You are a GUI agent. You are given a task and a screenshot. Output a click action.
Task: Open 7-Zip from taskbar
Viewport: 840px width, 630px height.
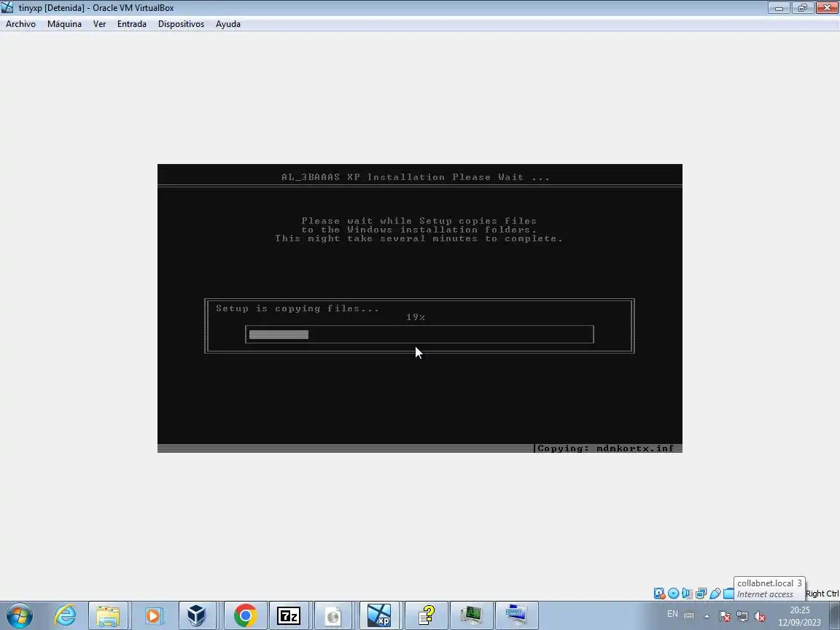(x=289, y=615)
